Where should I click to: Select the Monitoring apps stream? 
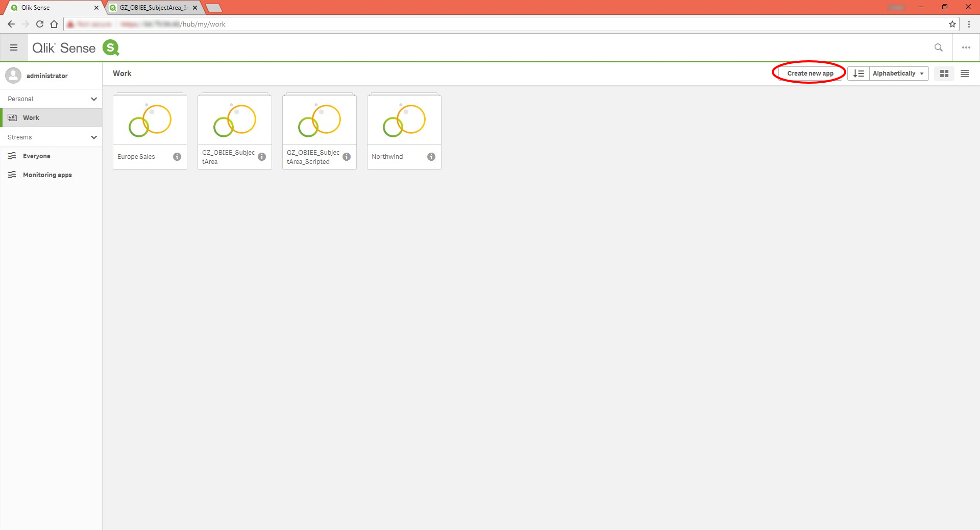(x=51, y=175)
